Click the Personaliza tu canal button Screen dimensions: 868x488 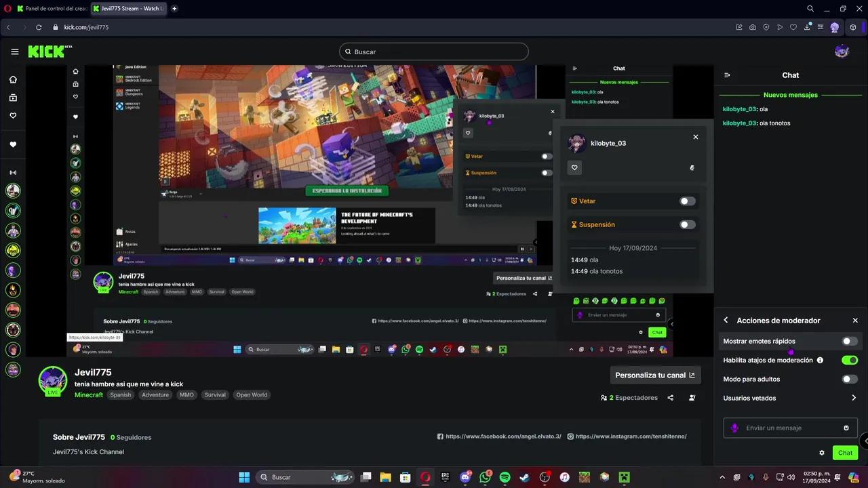click(x=655, y=375)
